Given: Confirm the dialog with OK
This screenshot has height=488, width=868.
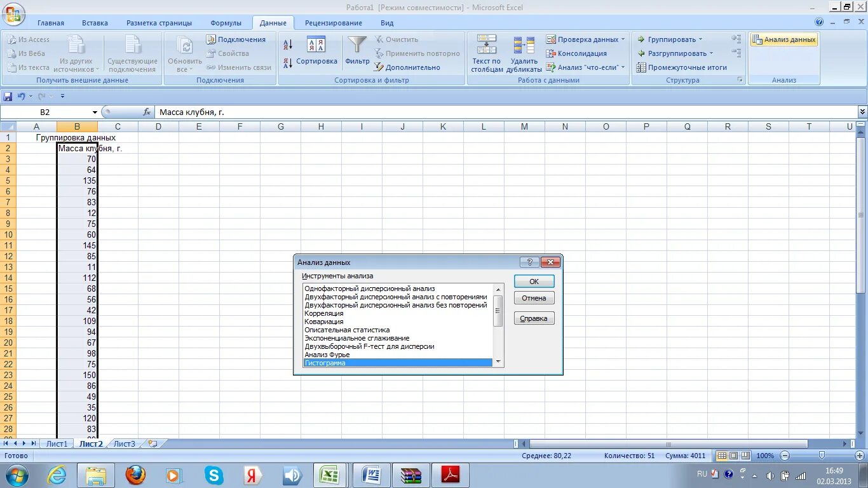Looking at the screenshot, I should [534, 281].
